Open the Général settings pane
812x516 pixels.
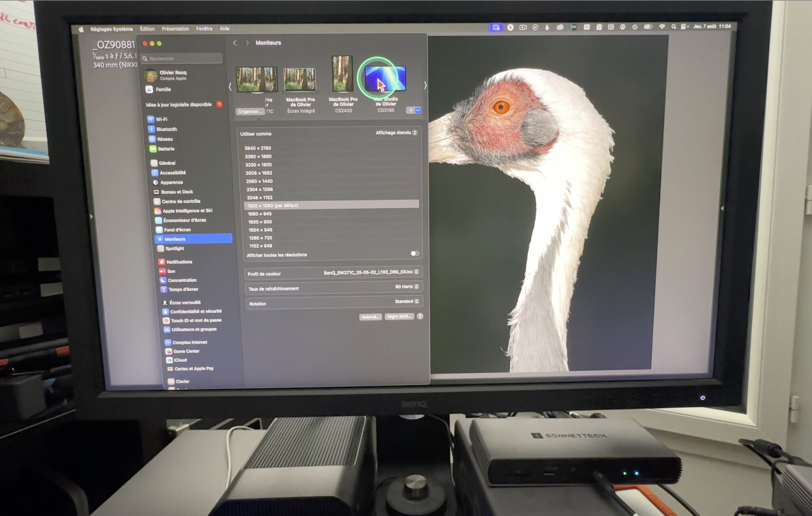(163, 163)
